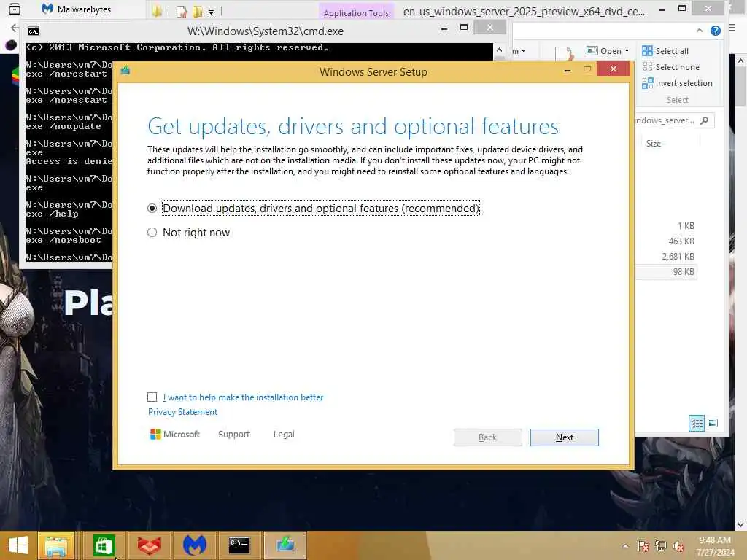
Task: Collapse the Explorer ribbon with the chevron
Action: 700,31
